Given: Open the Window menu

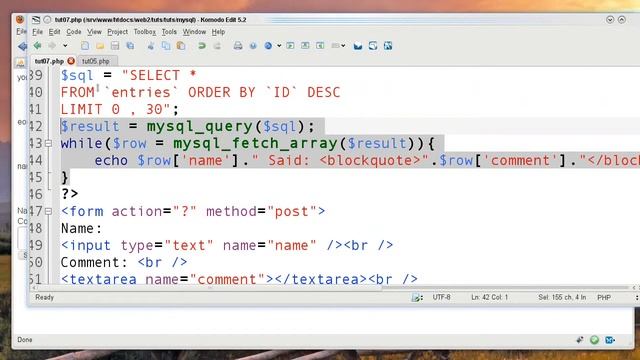Looking at the screenshot, I should (194, 32).
